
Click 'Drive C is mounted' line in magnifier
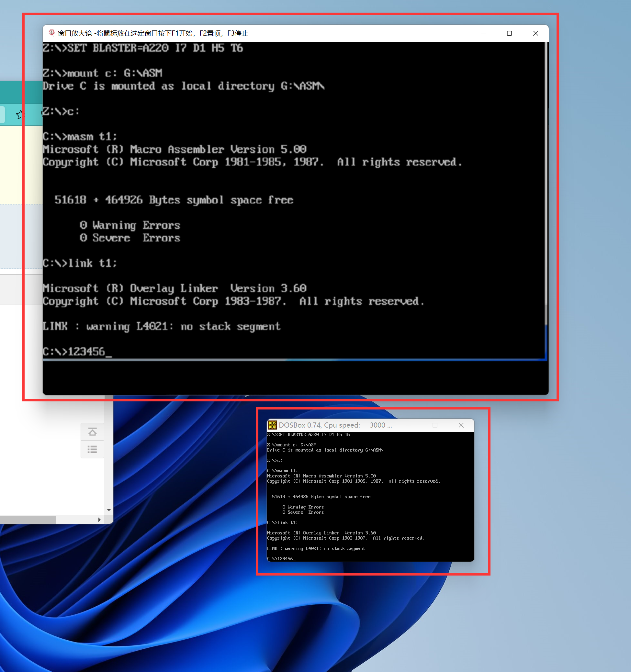(184, 86)
